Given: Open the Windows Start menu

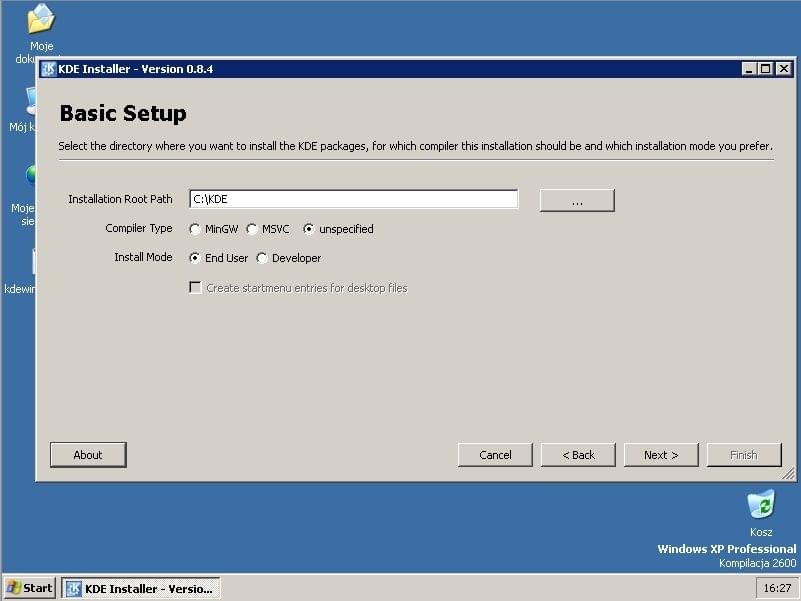Looking at the screenshot, I should (29, 588).
